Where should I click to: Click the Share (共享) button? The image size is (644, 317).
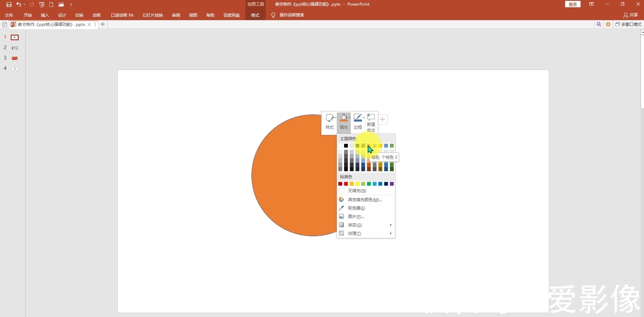click(630, 15)
